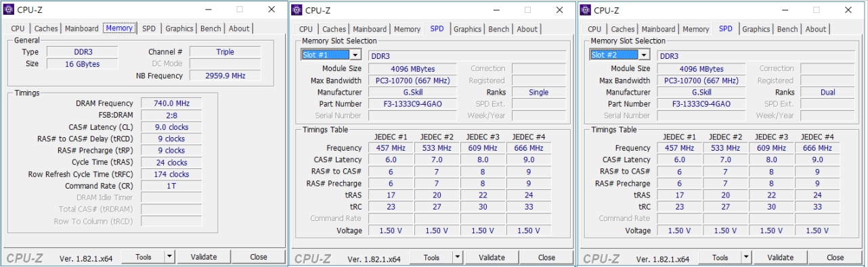Open the CPU tab in the Slot #1 window
Screen dimensions: 868x267
coord(306,29)
